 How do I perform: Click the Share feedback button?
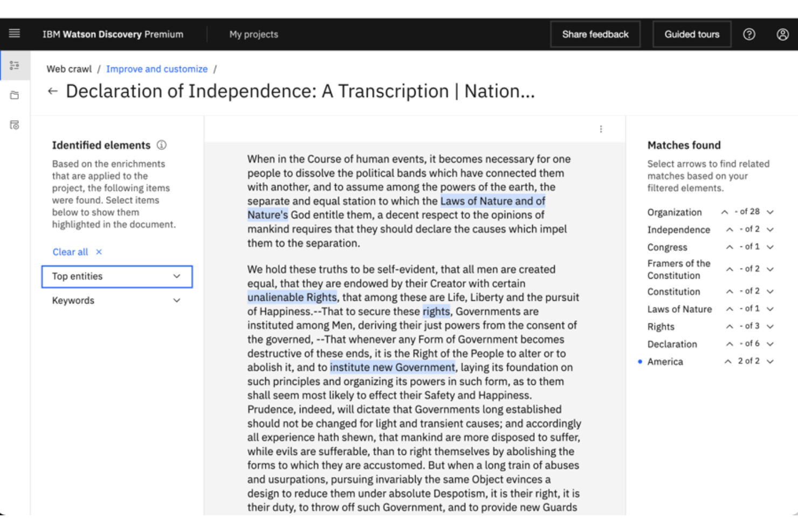coord(595,34)
